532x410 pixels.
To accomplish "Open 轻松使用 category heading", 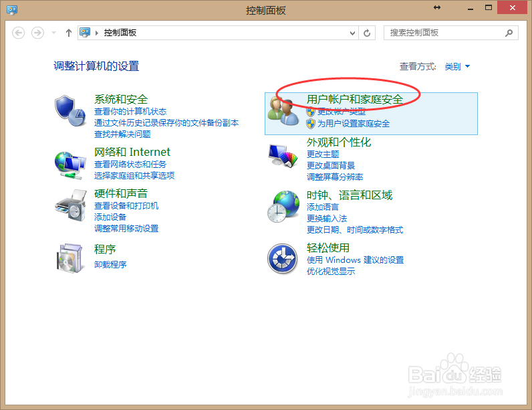I will pos(327,247).
